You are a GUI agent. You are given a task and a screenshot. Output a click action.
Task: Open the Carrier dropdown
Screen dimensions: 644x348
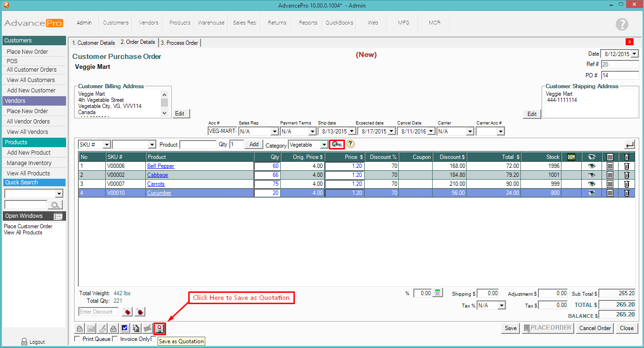[469, 132]
